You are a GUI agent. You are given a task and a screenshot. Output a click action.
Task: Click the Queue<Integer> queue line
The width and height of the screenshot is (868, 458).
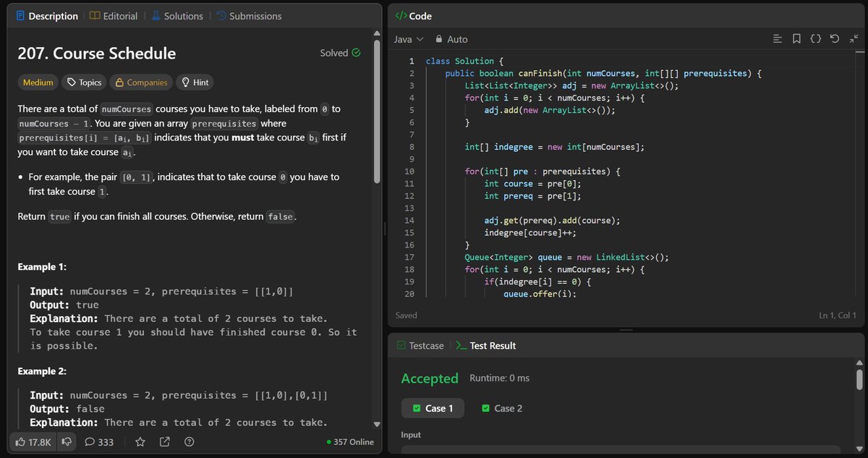(566, 257)
